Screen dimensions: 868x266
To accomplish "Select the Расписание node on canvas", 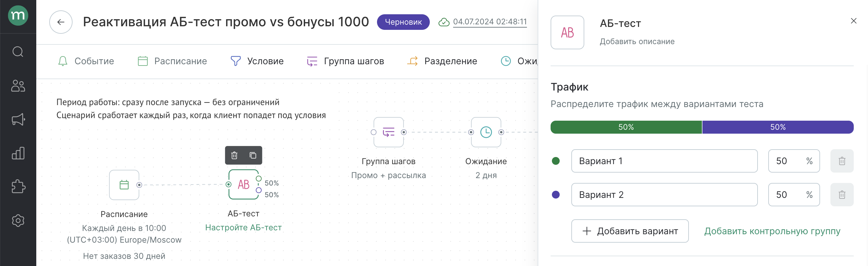I will pyautogui.click(x=124, y=185).
